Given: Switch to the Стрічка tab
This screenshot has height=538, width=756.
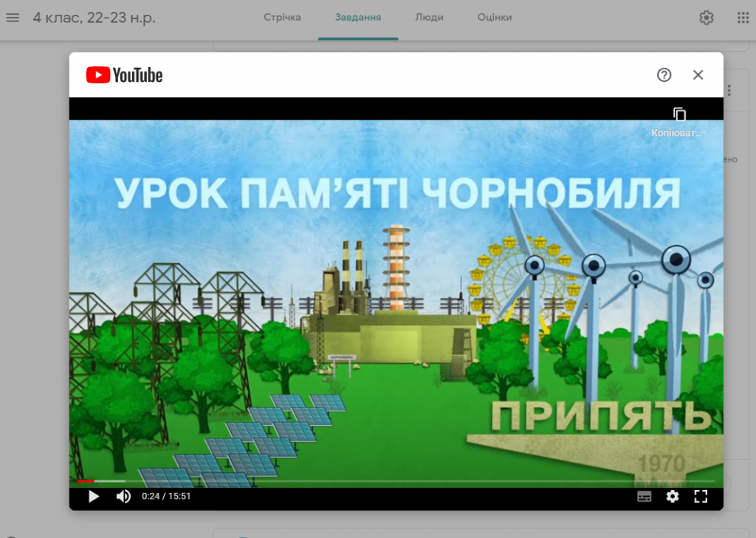Looking at the screenshot, I should pyautogui.click(x=282, y=18).
